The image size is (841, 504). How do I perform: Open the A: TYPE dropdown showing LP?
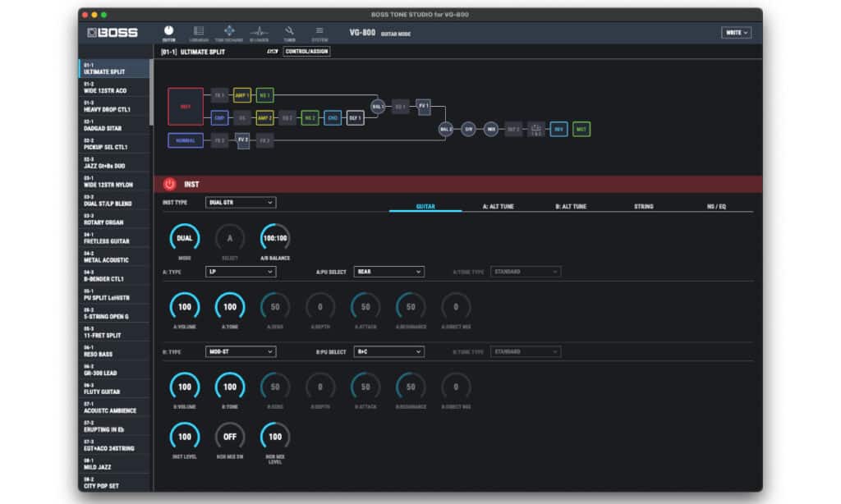(x=241, y=272)
